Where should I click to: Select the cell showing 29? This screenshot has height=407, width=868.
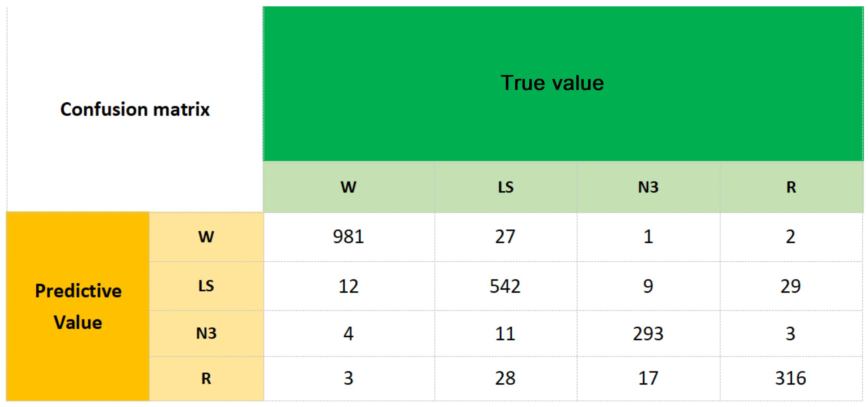tap(790, 286)
